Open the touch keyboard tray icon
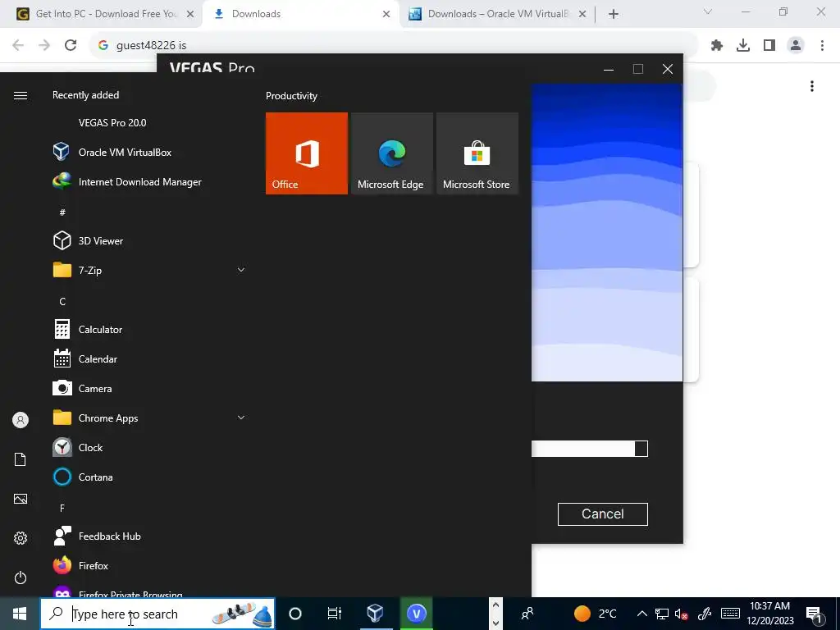 730,614
